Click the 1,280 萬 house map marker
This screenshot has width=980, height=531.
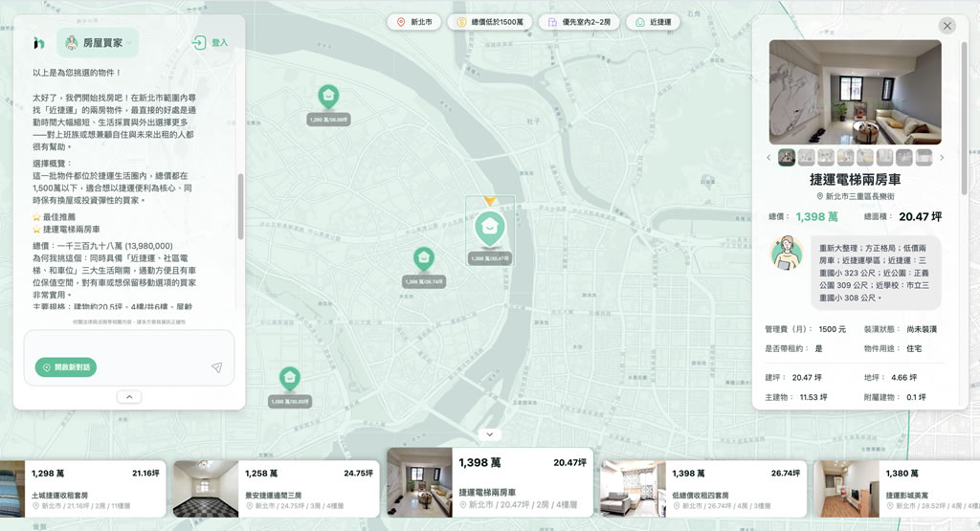327,97
